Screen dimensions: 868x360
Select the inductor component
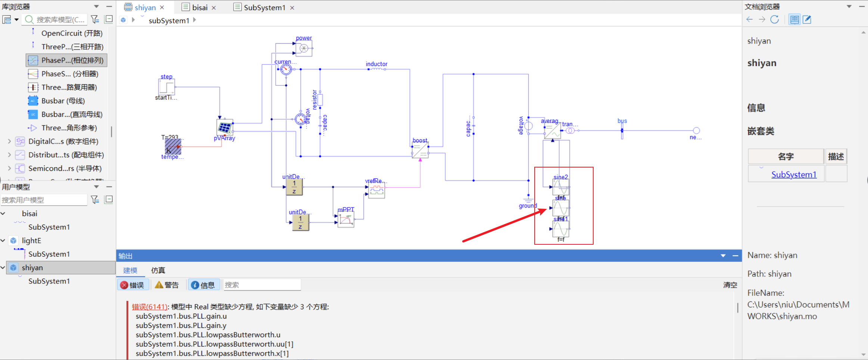point(377,69)
